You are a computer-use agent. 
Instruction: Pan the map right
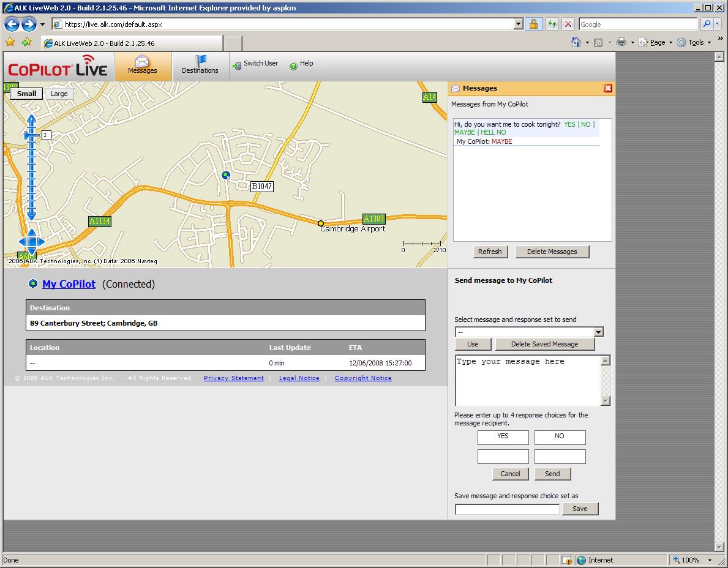point(41,242)
